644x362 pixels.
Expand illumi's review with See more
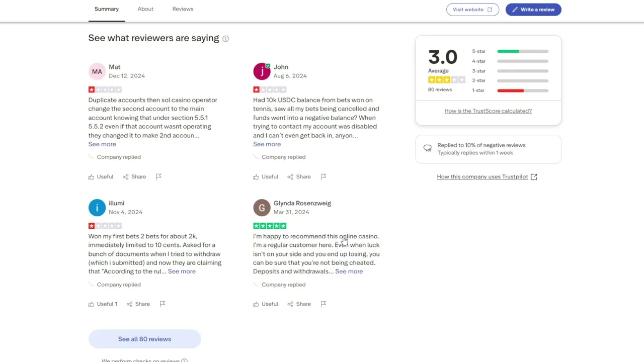pos(182,271)
